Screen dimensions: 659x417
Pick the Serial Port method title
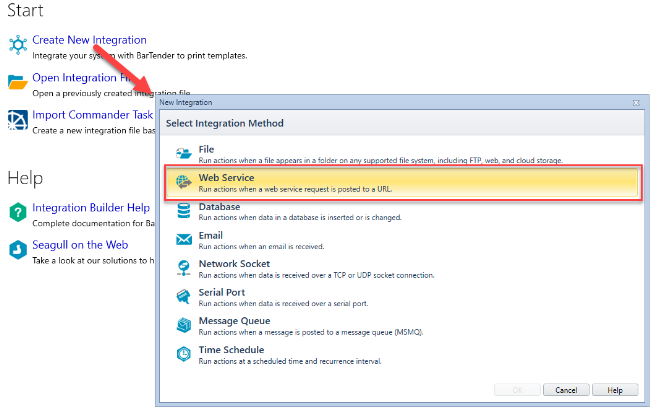222,292
